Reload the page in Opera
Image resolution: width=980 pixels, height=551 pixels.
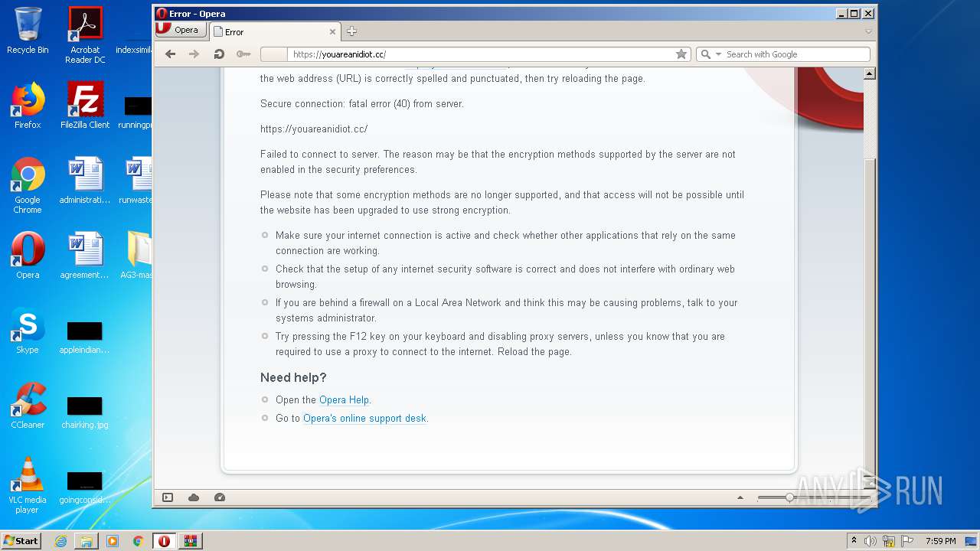point(218,54)
